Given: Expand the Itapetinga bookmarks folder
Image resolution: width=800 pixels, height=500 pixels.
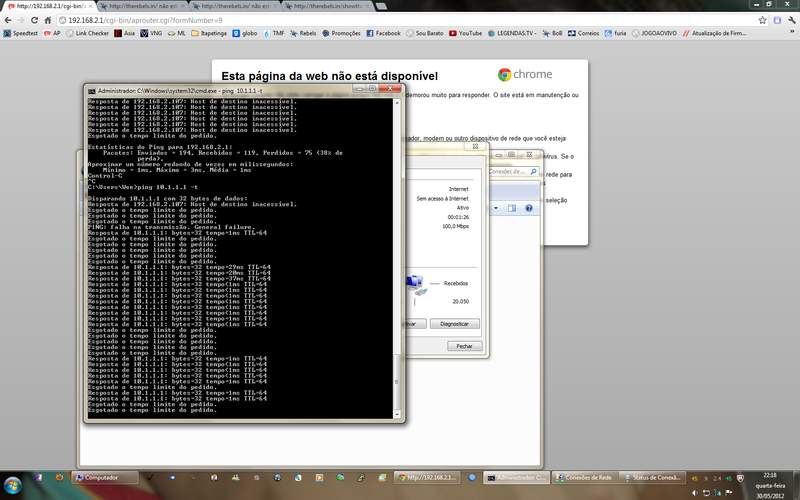Looking at the screenshot, I should tap(209, 33).
